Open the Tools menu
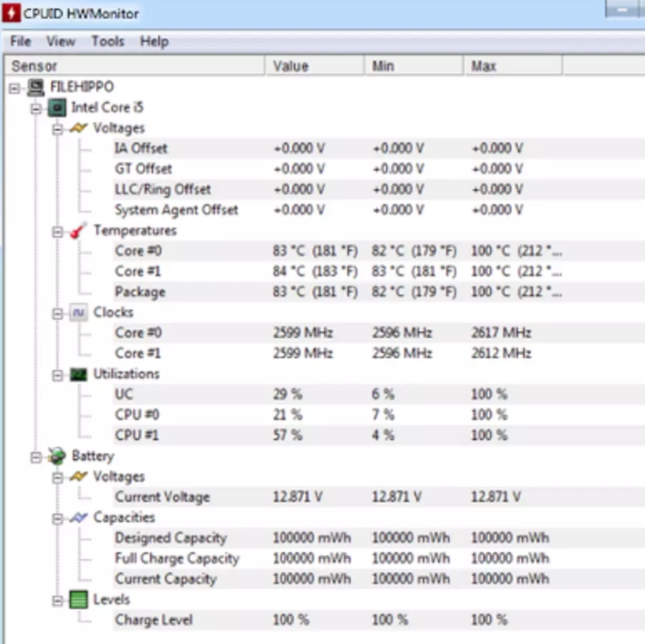The width and height of the screenshot is (645, 644). (107, 41)
